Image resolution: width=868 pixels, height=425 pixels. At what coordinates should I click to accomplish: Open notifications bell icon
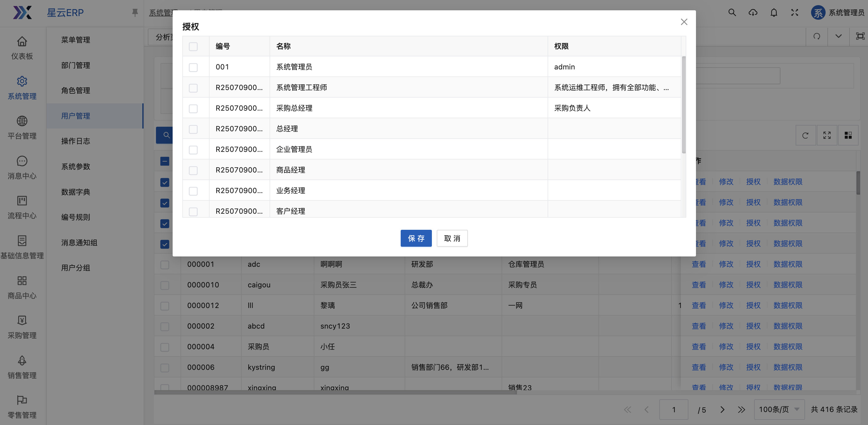click(774, 12)
